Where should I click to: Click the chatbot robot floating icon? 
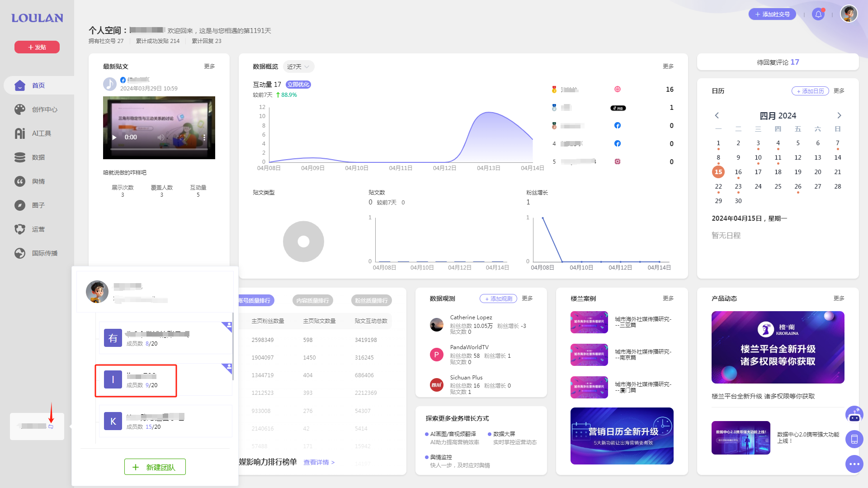tap(854, 415)
